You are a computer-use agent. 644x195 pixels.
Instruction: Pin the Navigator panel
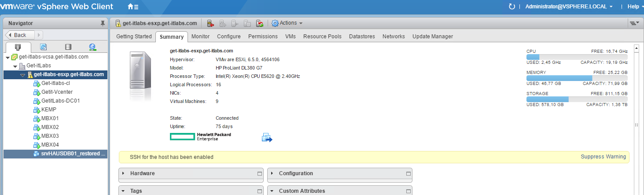tap(103, 23)
